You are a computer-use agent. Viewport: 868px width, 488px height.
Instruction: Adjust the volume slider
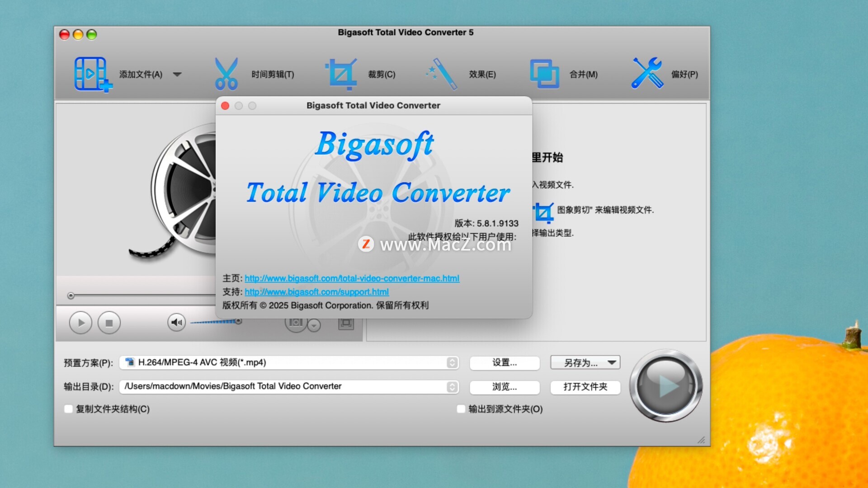tap(216, 322)
